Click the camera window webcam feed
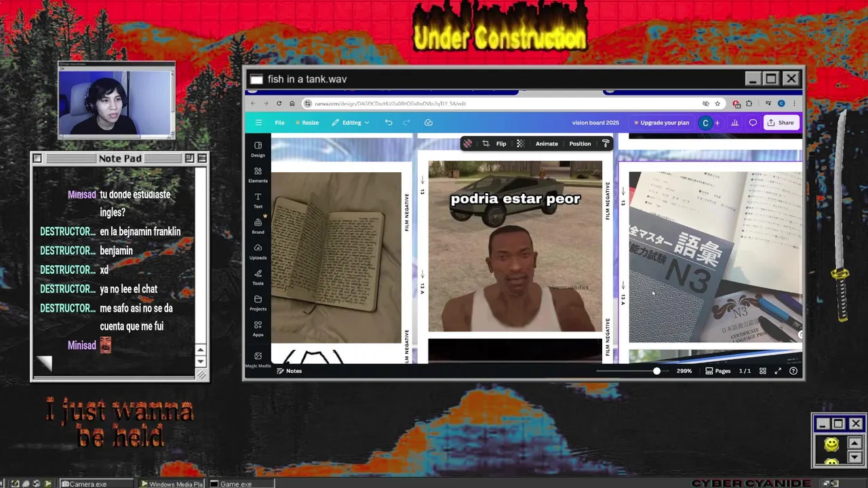 point(116,103)
